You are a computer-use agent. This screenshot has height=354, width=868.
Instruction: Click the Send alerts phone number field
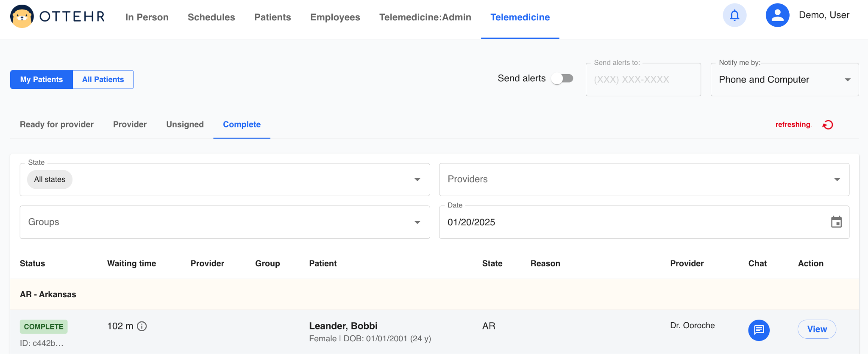(643, 80)
